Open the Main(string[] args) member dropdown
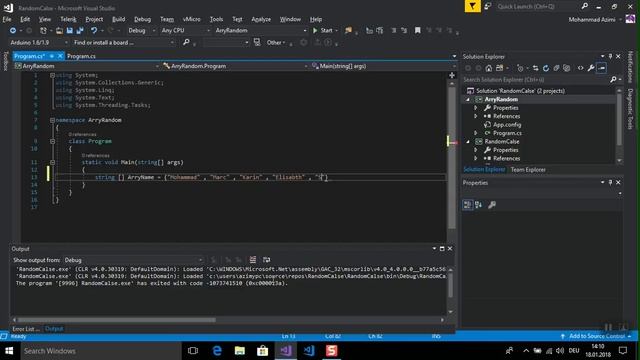The width and height of the screenshot is (640, 360). coord(384,66)
